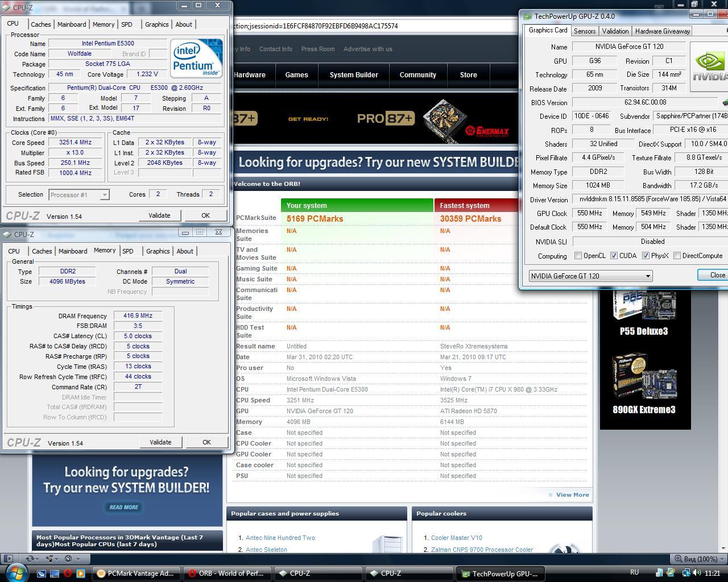Open Games menu on the website
Image resolution: width=728 pixels, height=582 pixels.
click(x=296, y=75)
